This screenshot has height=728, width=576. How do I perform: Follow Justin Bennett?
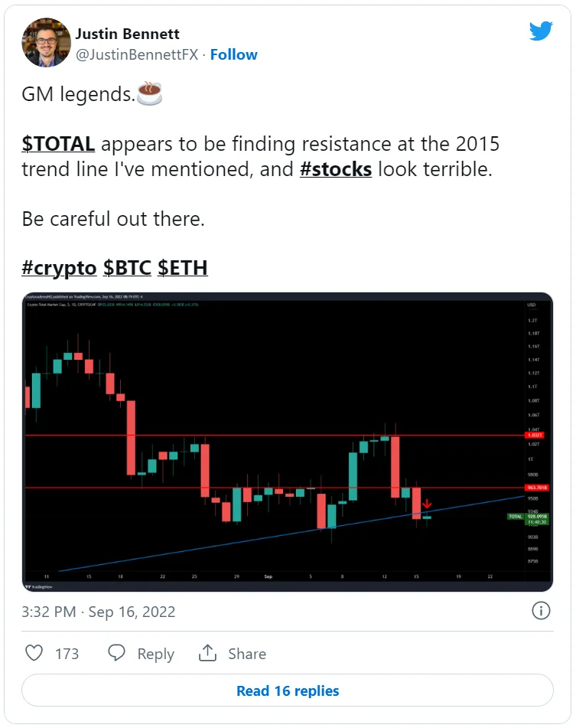point(234,54)
